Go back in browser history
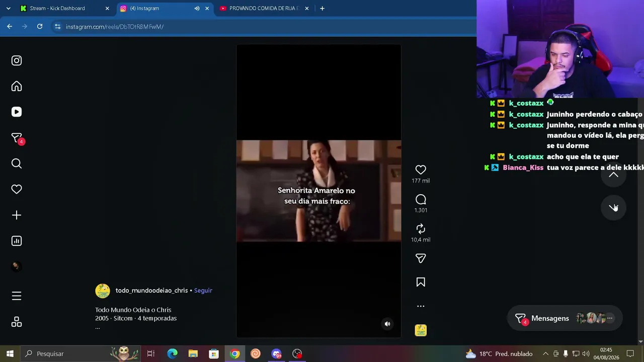This screenshot has width=644, height=362. [x=10, y=27]
